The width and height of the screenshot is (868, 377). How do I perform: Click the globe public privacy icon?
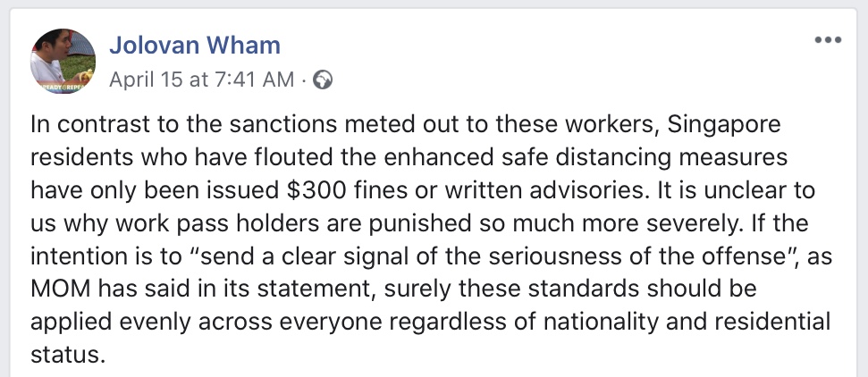(324, 80)
